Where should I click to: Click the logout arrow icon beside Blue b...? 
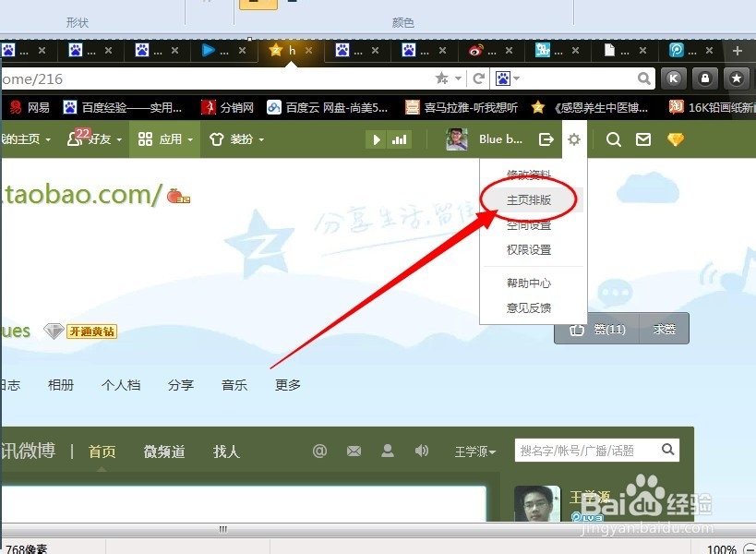coord(546,139)
